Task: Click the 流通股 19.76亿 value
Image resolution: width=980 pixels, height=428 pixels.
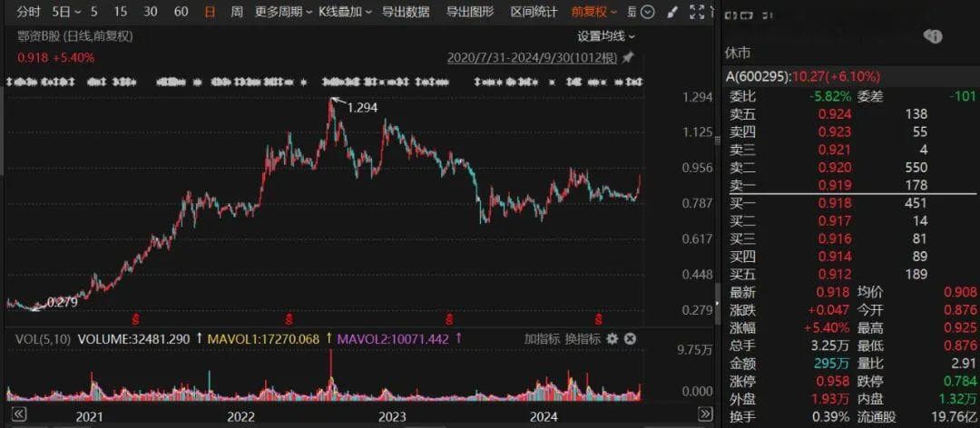Action: coord(955,416)
